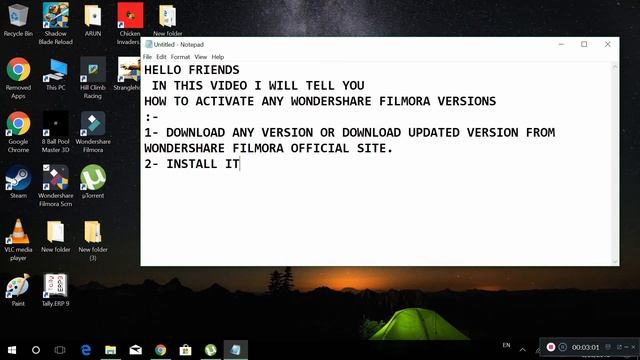This screenshot has height=360, width=640.
Task: Select the ARUN folder icon
Action: [93, 20]
